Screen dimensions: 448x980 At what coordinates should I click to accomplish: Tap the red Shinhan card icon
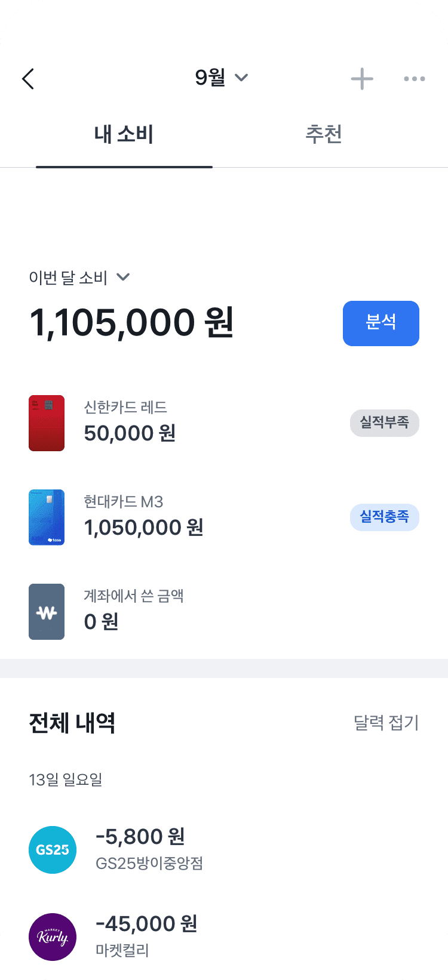click(x=47, y=423)
